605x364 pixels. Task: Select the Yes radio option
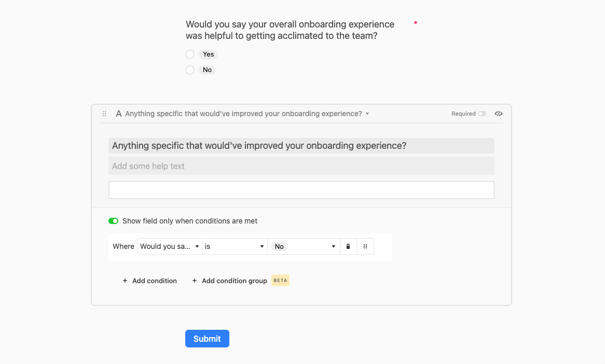[190, 54]
